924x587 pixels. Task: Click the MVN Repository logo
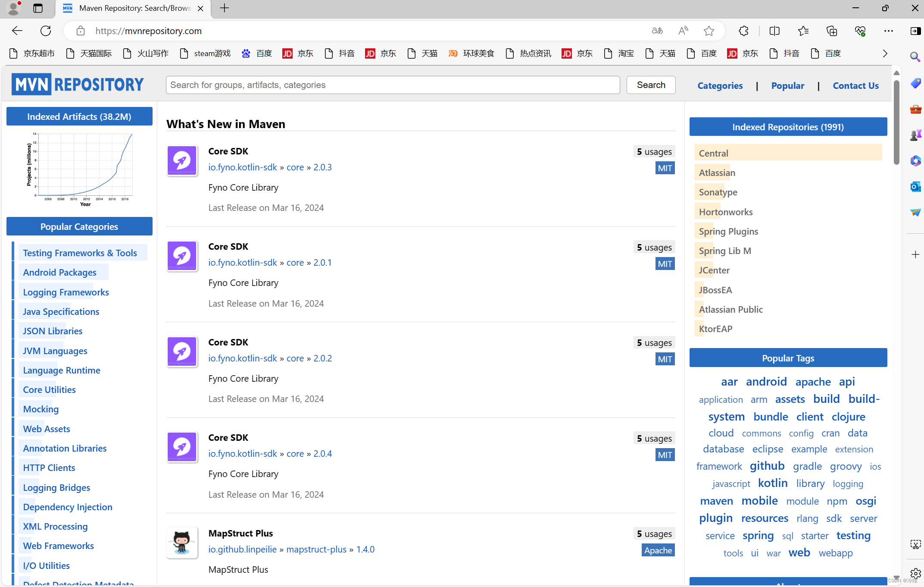coord(78,84)
